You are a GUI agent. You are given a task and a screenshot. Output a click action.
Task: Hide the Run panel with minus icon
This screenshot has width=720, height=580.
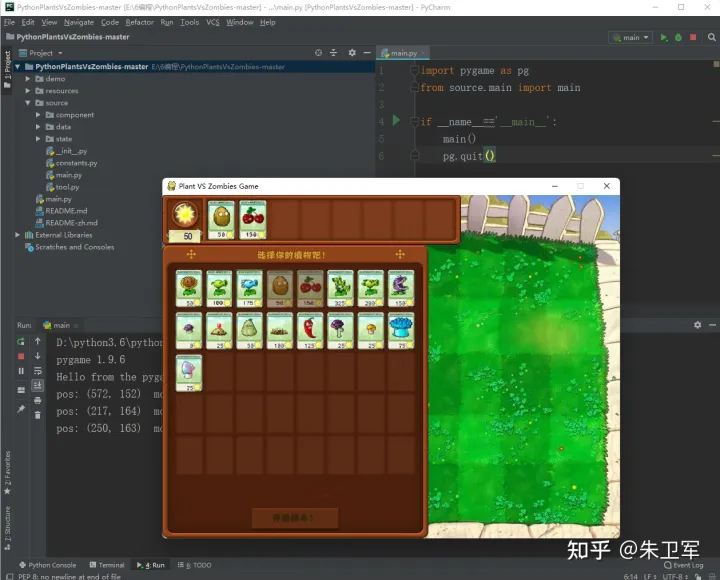coord(712,325)
